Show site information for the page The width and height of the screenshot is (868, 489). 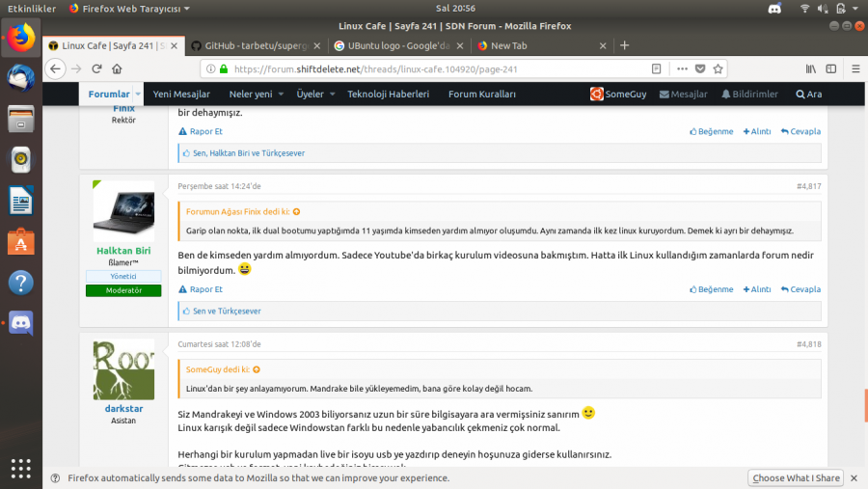pos(211,69)
